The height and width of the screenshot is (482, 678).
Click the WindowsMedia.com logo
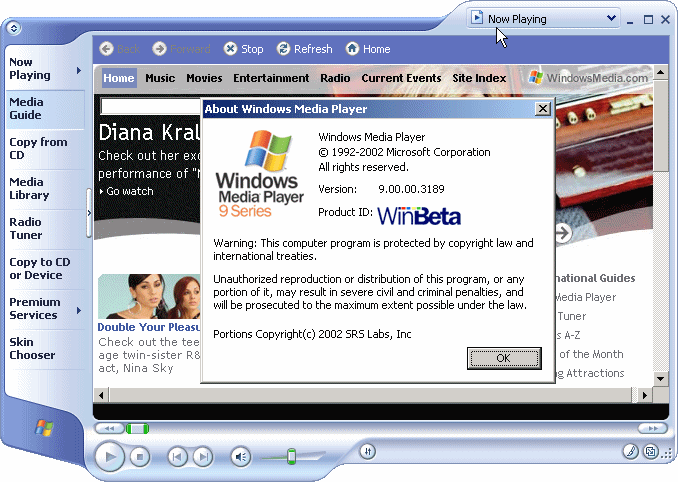[x=589, y=78]
